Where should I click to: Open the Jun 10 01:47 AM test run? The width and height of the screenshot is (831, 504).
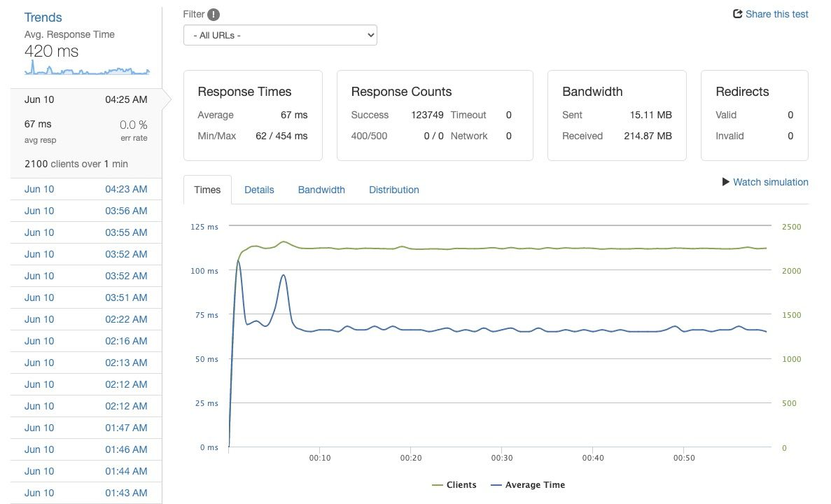tap(86, 428)
